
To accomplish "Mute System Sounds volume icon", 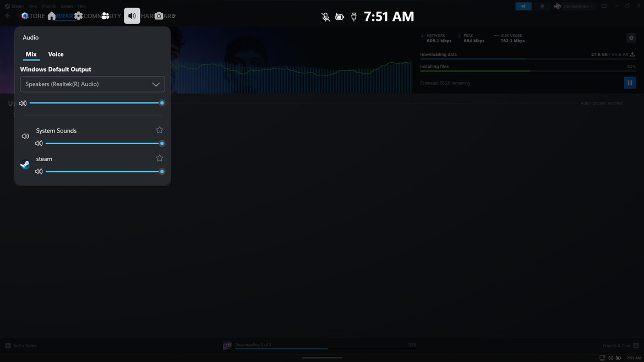I will tap(39, 144).
